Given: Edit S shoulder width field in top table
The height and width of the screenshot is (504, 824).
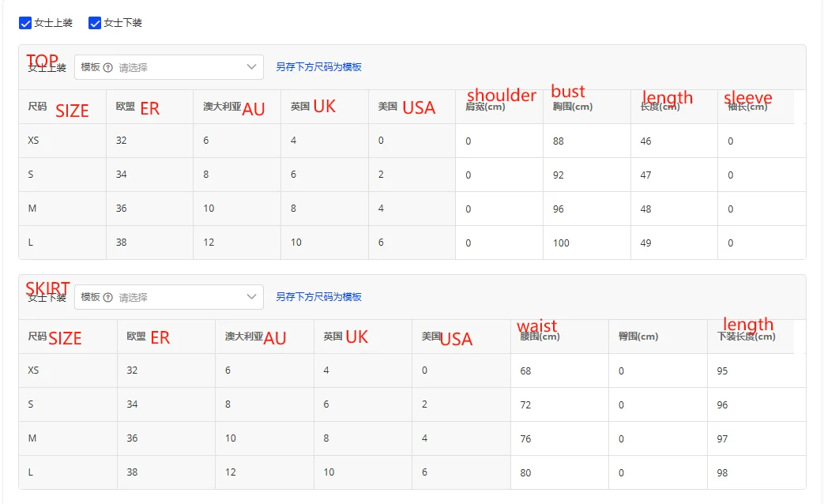Looking at the screenshot, I should (499, 175).
